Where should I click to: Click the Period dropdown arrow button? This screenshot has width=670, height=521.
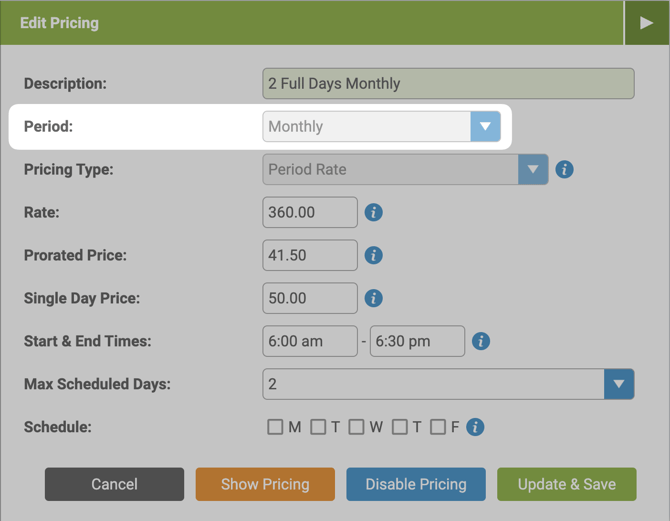point(485,127)
